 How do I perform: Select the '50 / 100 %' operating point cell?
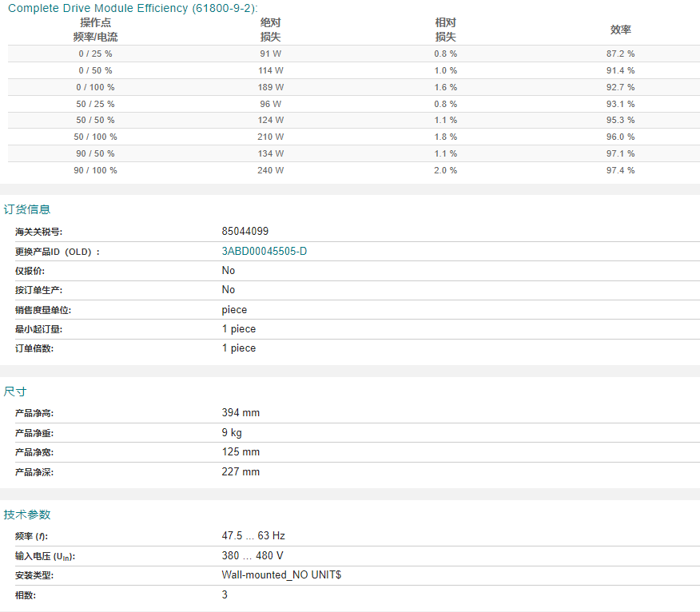click(x=95, y=137)
